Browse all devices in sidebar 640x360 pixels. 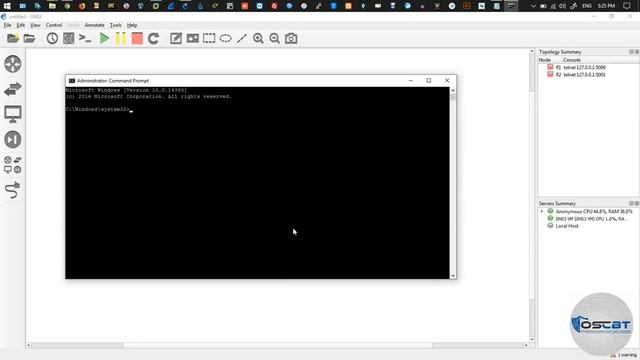pyautogui.click(x=13, y=164)
